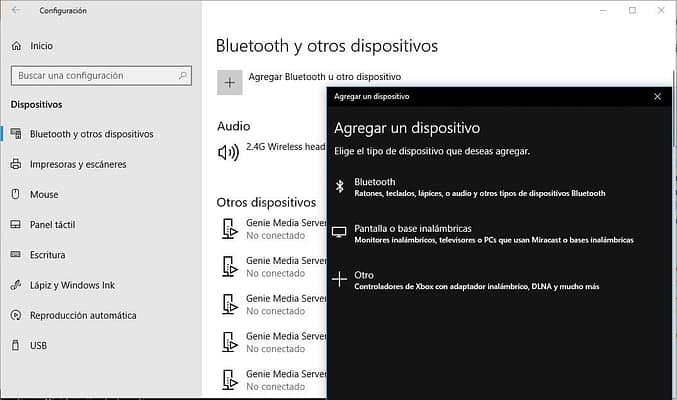Click fourth Genie Media Server device icon
The height and width of the screenshot is (400, 677).
230,342
